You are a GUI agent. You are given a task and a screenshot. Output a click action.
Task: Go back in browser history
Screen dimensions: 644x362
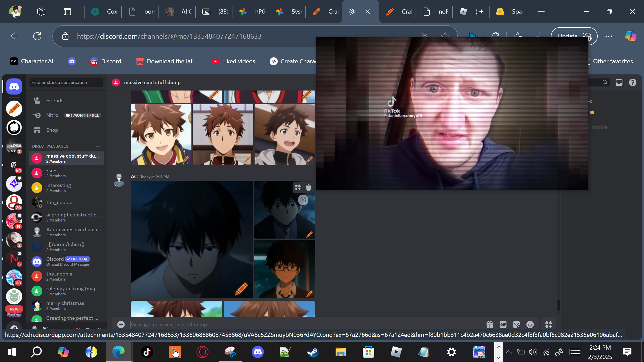click(x=15, y=36)
